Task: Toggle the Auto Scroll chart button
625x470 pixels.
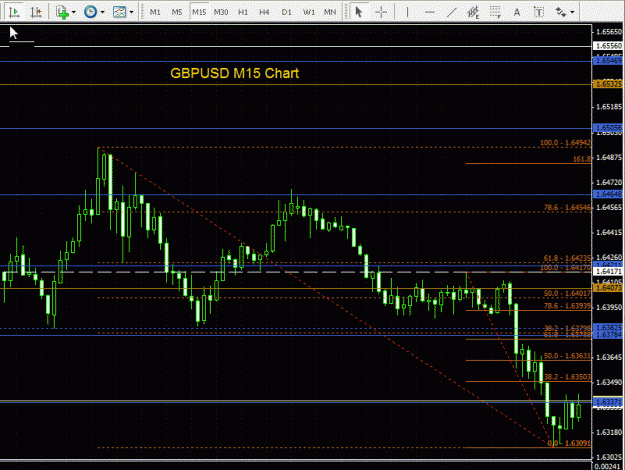Action: point(14,12)
